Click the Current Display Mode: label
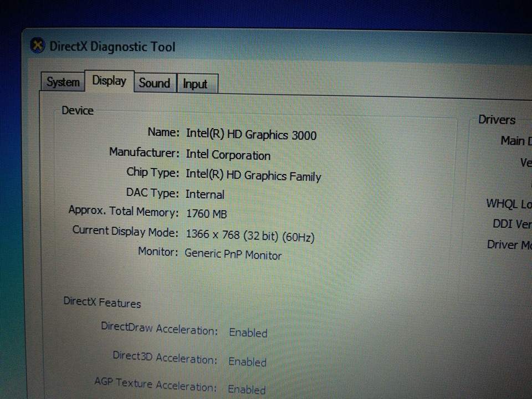 (125, 231)
